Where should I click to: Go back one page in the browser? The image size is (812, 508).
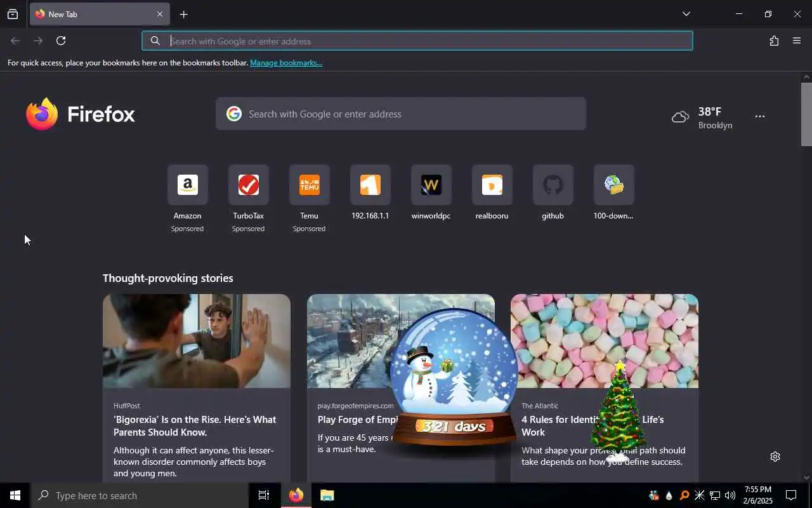click(x=15, y=41)
